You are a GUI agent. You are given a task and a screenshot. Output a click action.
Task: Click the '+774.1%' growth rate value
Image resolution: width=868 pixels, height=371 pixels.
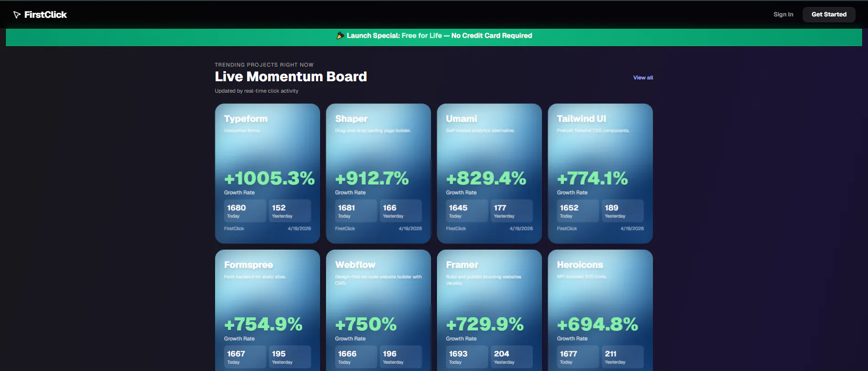pos(592,178)
